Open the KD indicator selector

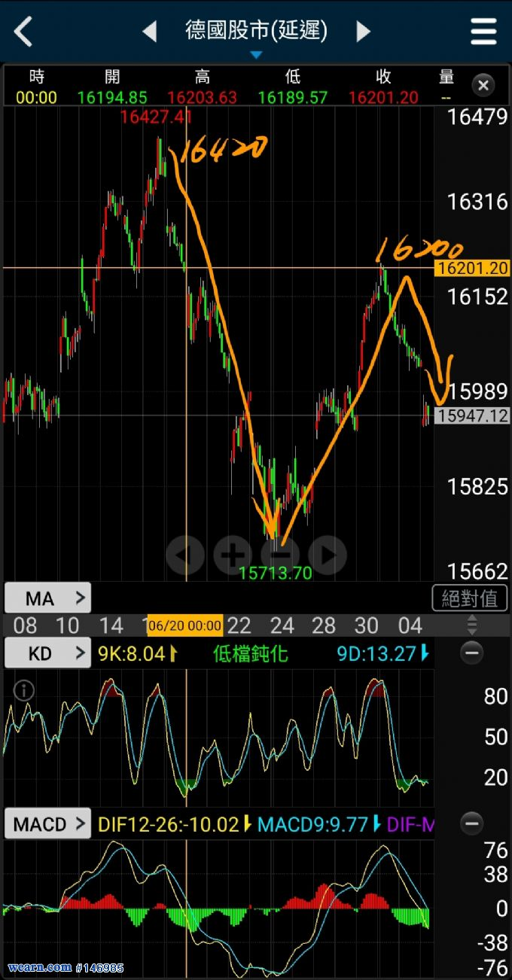coord(48,653)
